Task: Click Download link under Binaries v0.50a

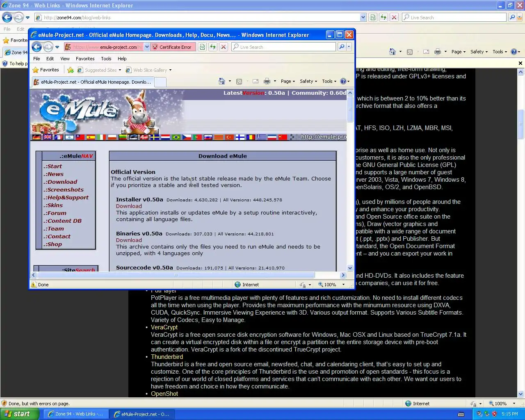Action: tap(129, 240)
